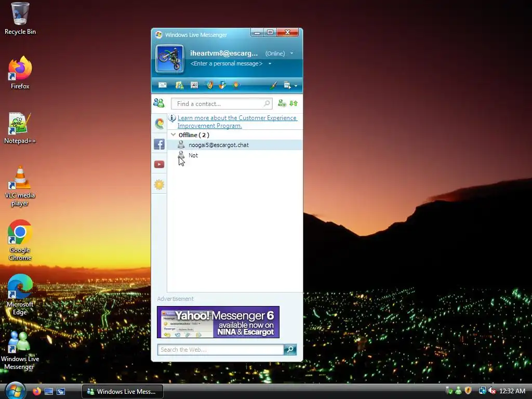
Task: Click the info icon beside the program link
Action: (x=172, y=118)
